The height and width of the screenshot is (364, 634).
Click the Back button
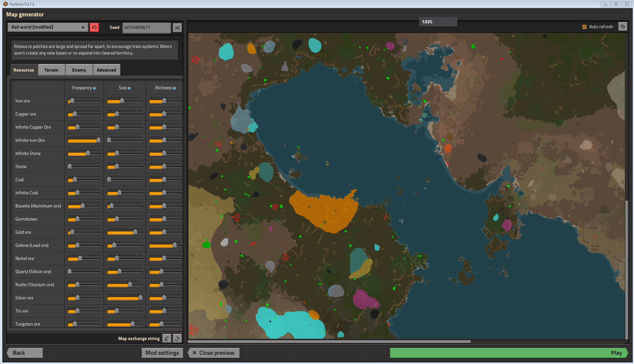tap(25, 353)
